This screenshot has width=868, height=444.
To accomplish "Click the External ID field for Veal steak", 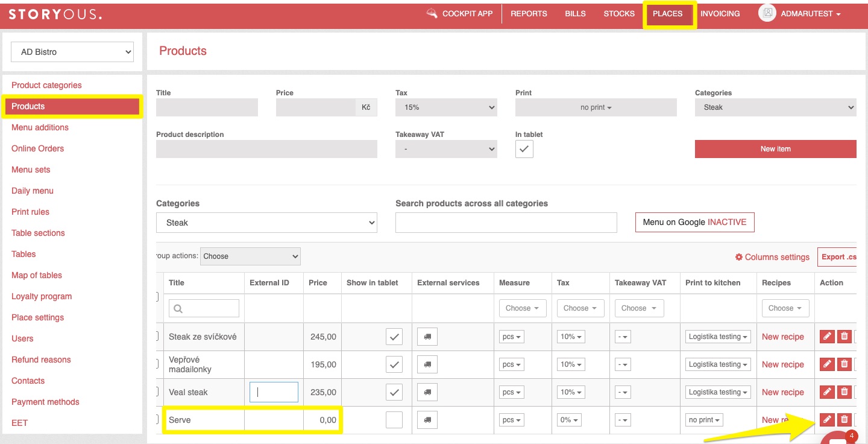I will pyautogui.click(x=274, y=392).
